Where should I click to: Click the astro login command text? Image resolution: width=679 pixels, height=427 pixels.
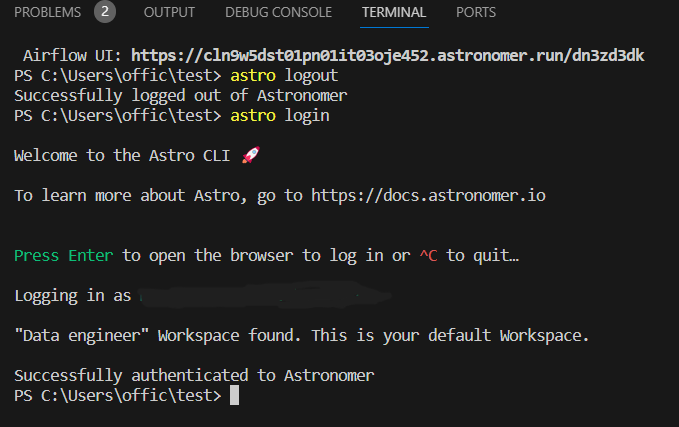280,116
